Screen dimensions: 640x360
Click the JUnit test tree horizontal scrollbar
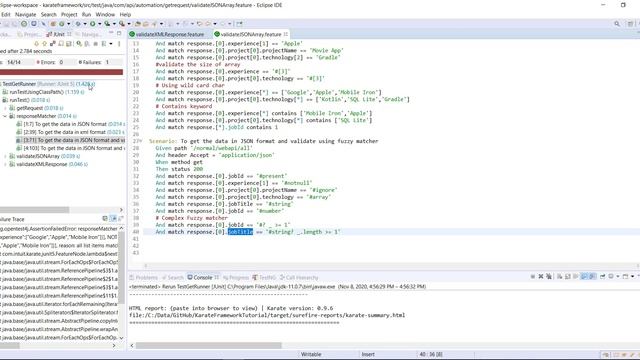35,210
